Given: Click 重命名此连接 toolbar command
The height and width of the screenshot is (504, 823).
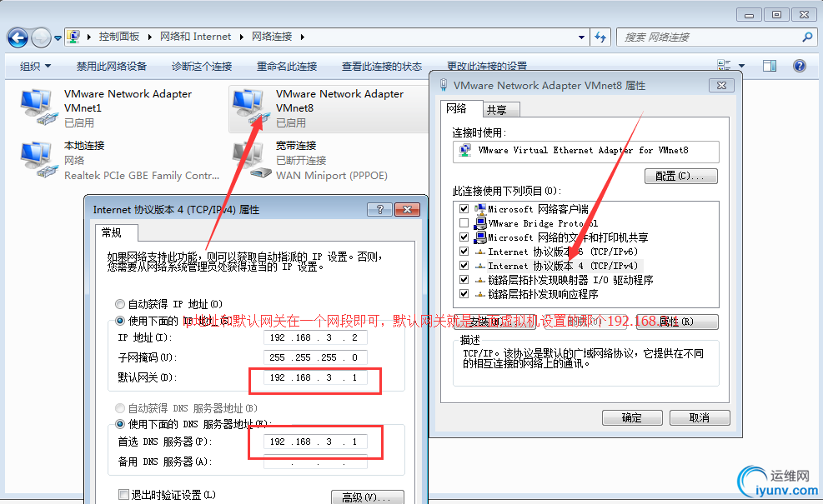Looking at the screenshot, I should click(287, 66).
